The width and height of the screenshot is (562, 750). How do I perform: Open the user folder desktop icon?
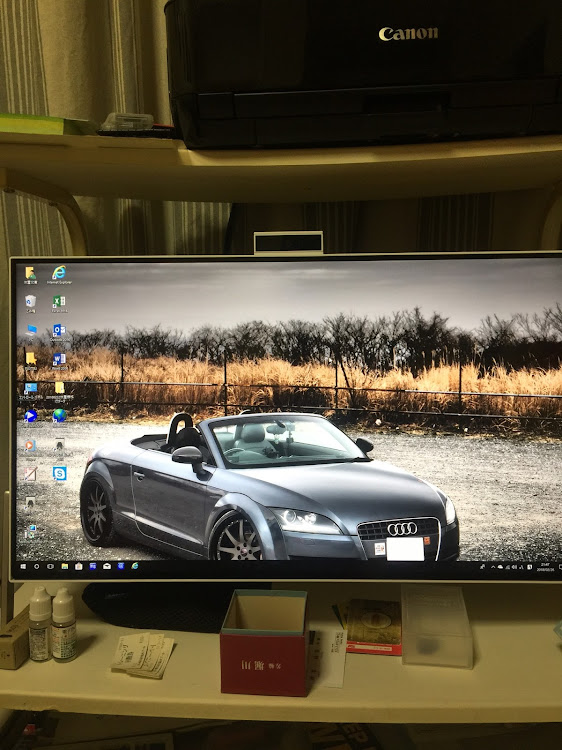pos(30,276)
